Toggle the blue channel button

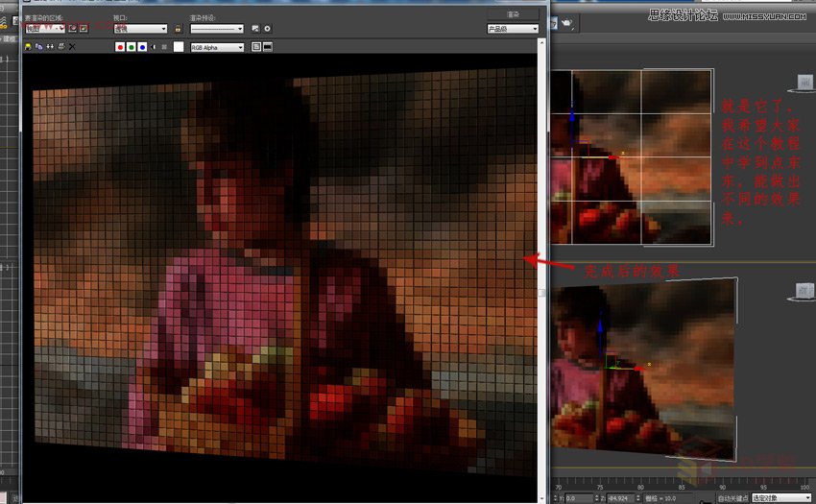point(143,47)
